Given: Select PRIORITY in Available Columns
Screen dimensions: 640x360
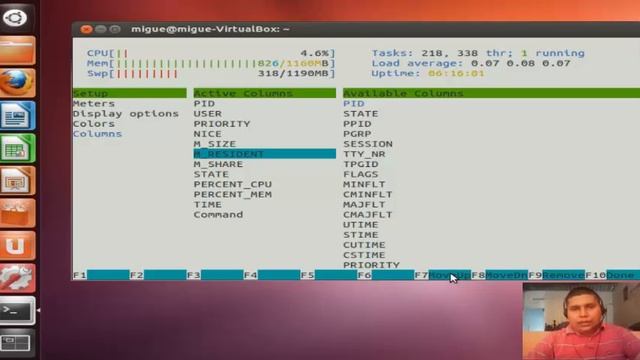Looking at the screenshot, I should (371, 265).
